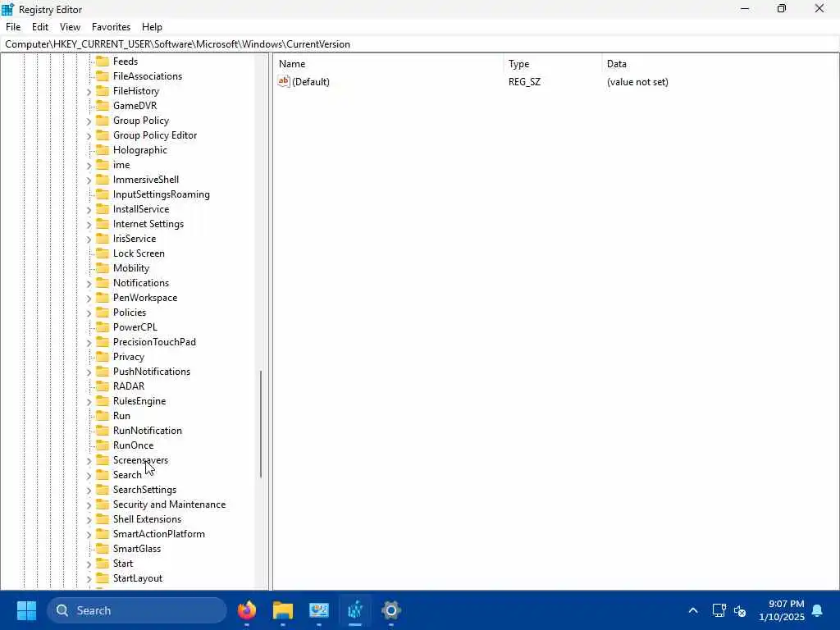This screenshot has height=630, width=840.
Task: Expand the Policies key
Action: click(89, 313)
